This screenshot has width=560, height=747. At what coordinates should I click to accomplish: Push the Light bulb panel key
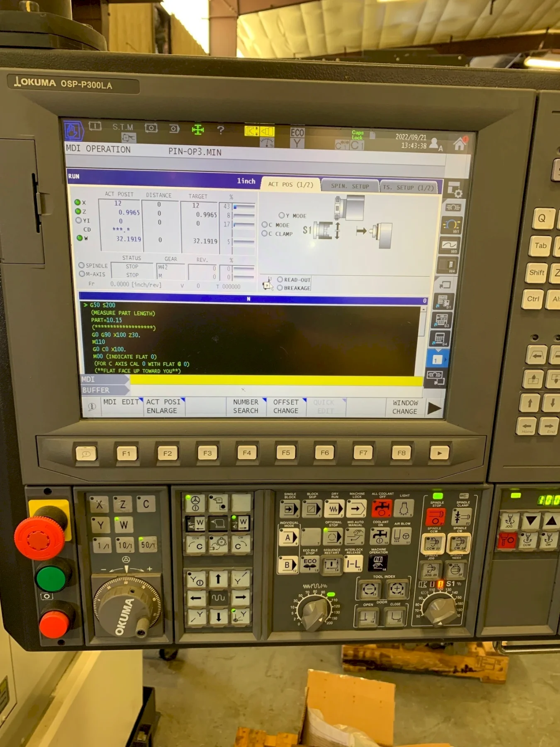click(404, 508)
